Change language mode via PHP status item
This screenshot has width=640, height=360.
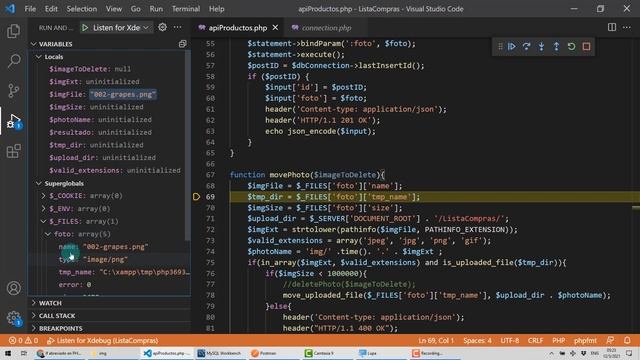(x=559, y=340)
